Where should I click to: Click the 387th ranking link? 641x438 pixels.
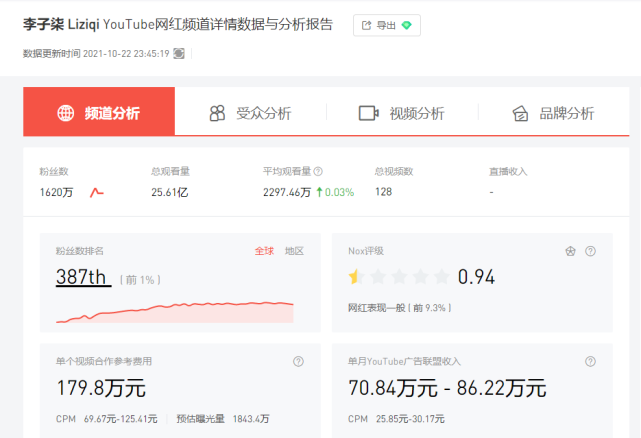coord(83,277)
